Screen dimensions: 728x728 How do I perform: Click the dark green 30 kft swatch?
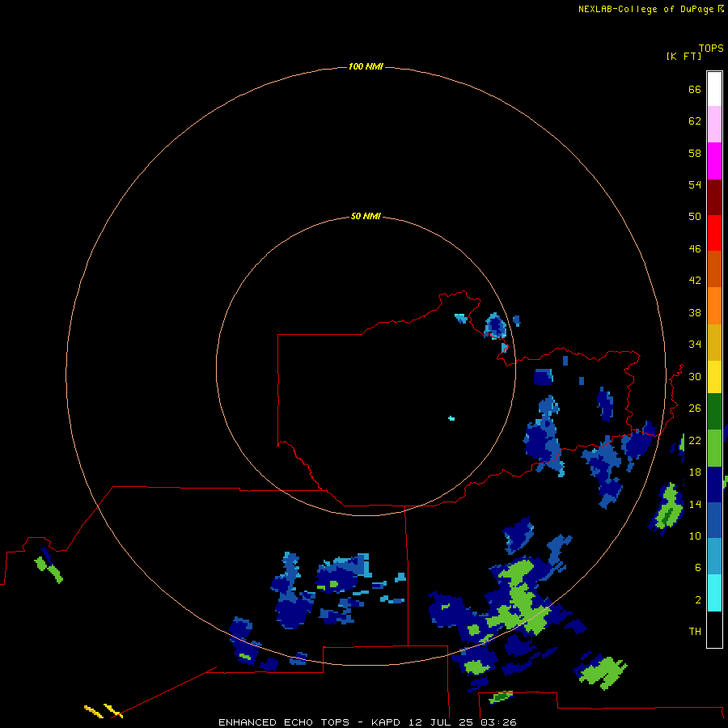tap(714, 412)
